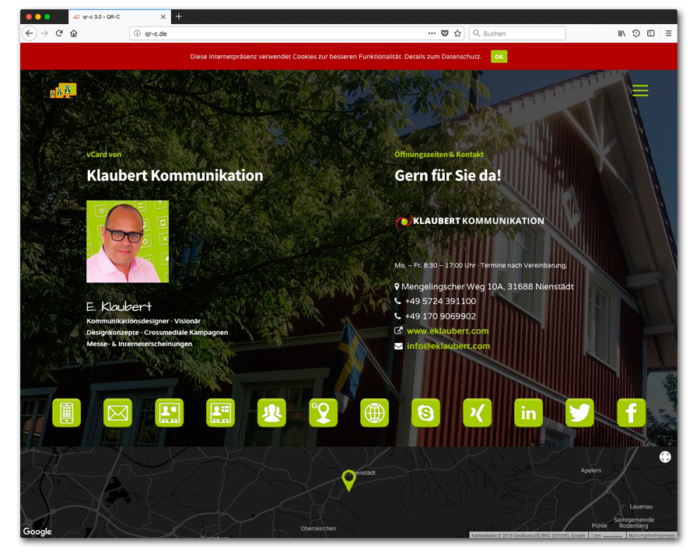Click the Obernkirchen label on the map
700x552 pixels.
pos(318,528)
